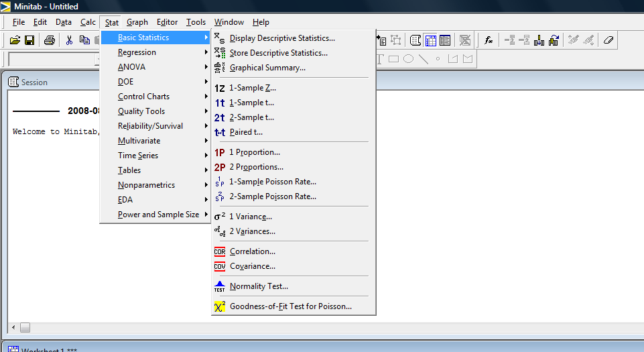
Task: Open the File menu
Action: coord(19,22)
